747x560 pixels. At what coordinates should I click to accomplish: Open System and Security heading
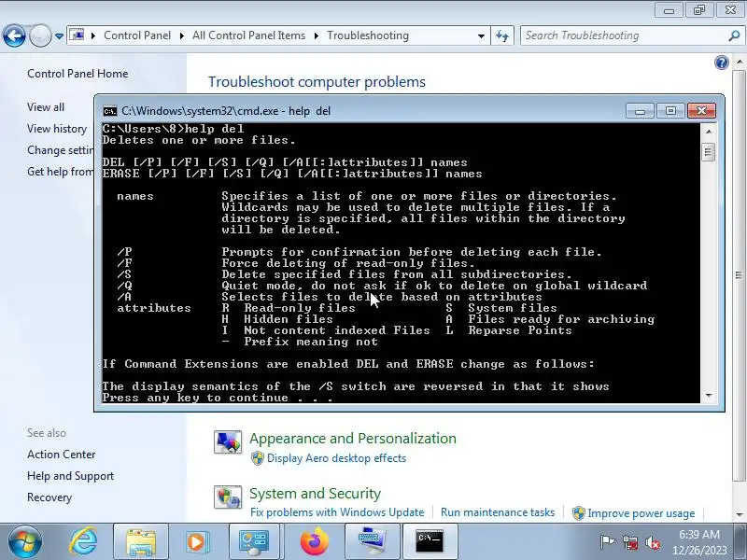point(315,494)
